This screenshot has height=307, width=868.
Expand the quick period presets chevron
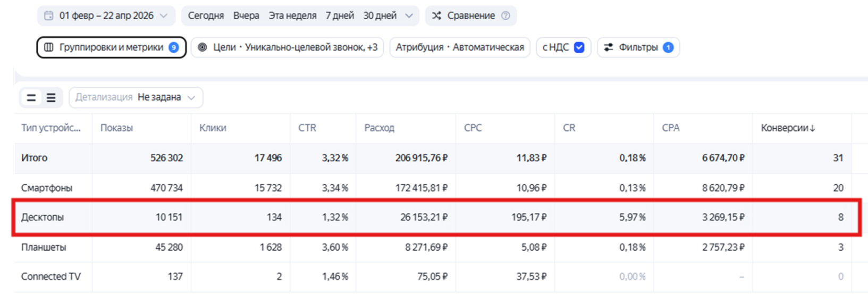409,16
